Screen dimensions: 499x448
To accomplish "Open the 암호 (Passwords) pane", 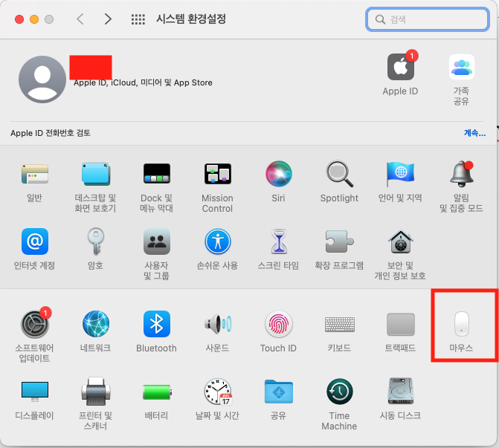I will 95,241.
